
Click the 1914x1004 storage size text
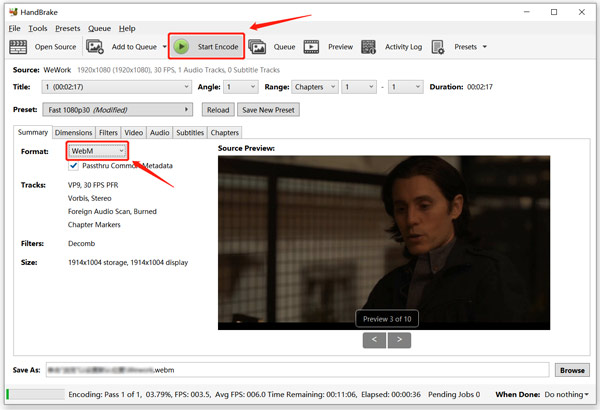point(128,263)
